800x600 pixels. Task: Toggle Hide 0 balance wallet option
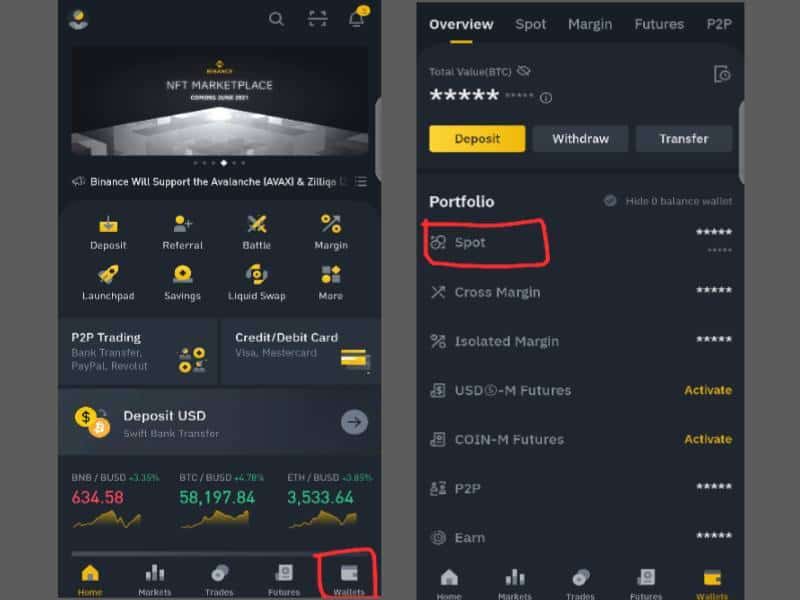[x=610, y=201]
